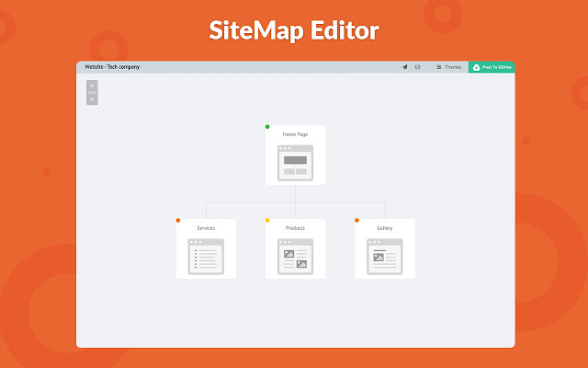Click the 'Products' card title
The height and width of the screenshot is (368, 588).
(x=295, y=228)
